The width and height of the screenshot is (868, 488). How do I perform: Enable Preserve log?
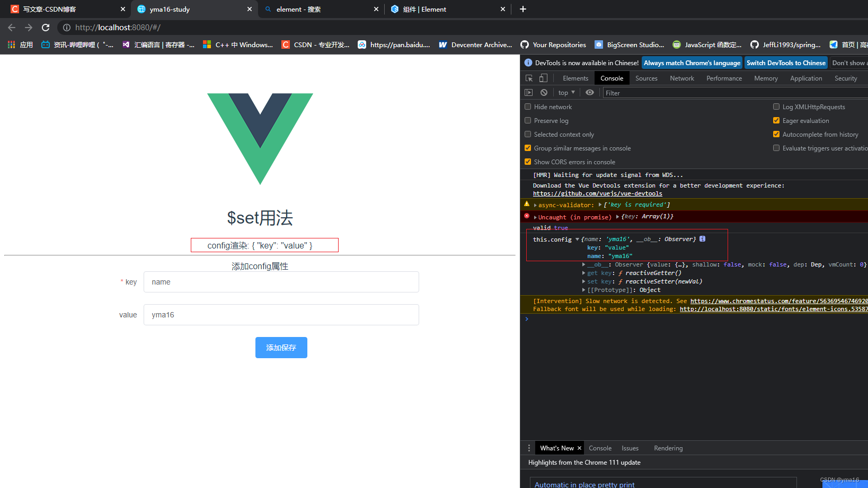point(528,120)
